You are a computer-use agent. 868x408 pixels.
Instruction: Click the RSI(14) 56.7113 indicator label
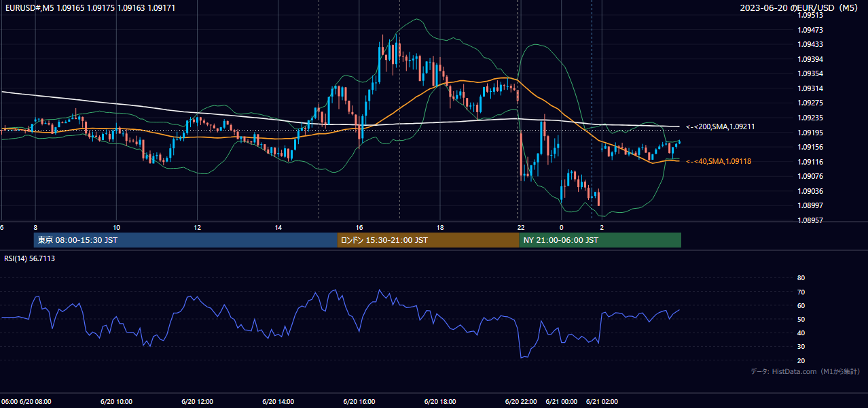30,258
